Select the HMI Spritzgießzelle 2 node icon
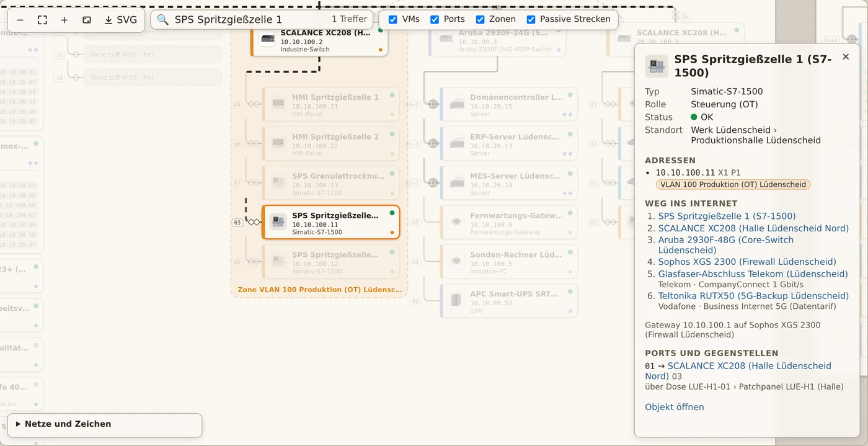 [278, 143]
